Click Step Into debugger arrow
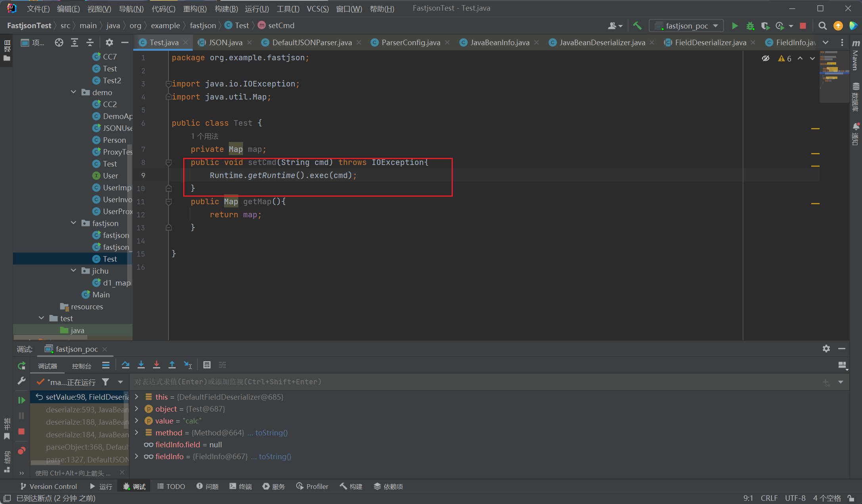Image resolution: width=862 pixels, height=504 pixels. tap(141, 365)
